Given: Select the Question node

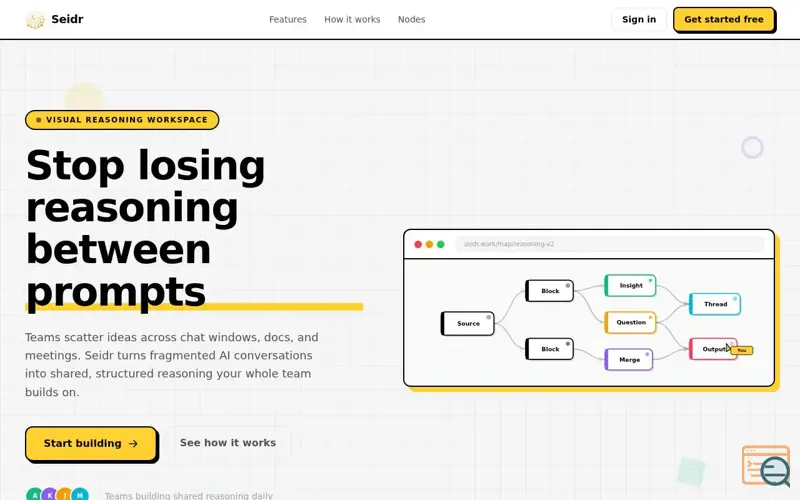Looking at the screenshot, I should 630,322.
